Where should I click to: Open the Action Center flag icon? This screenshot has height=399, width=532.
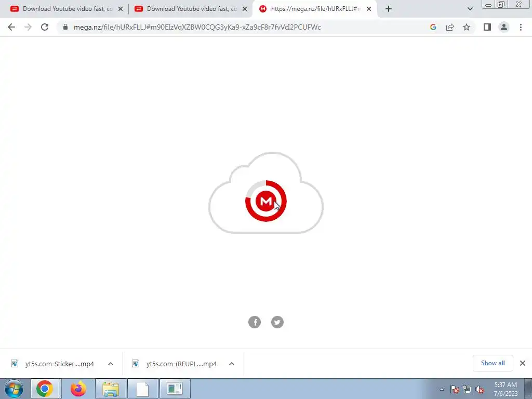(455, 389)
